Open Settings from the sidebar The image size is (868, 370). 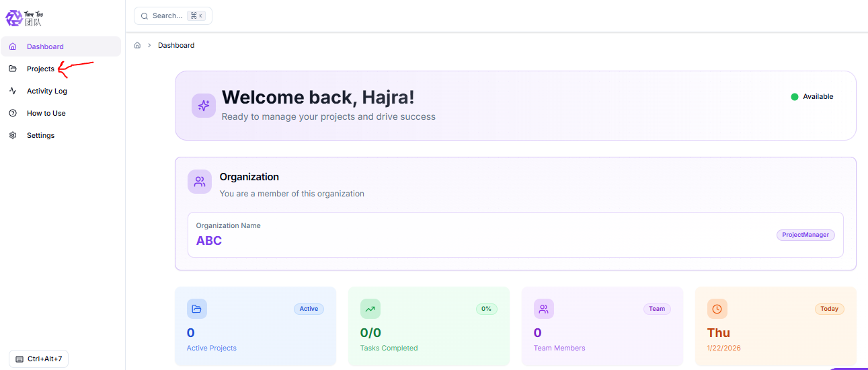40,135
